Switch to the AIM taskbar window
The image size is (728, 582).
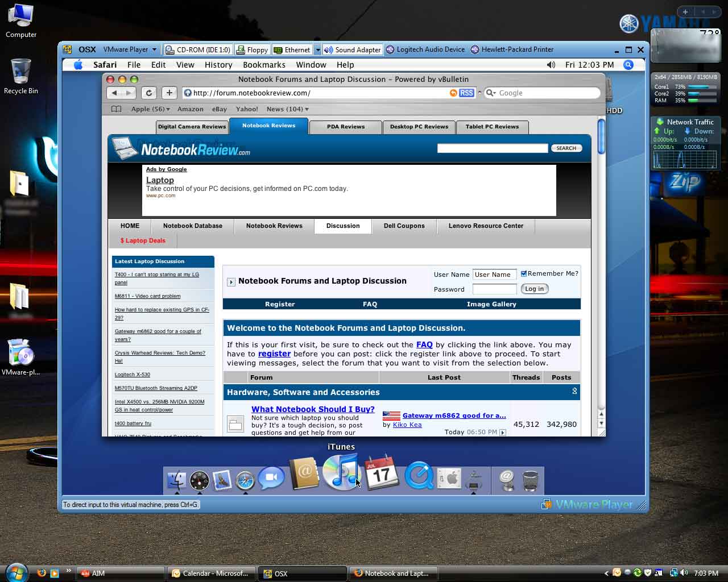pyautogui.click(x=121, y=573)
